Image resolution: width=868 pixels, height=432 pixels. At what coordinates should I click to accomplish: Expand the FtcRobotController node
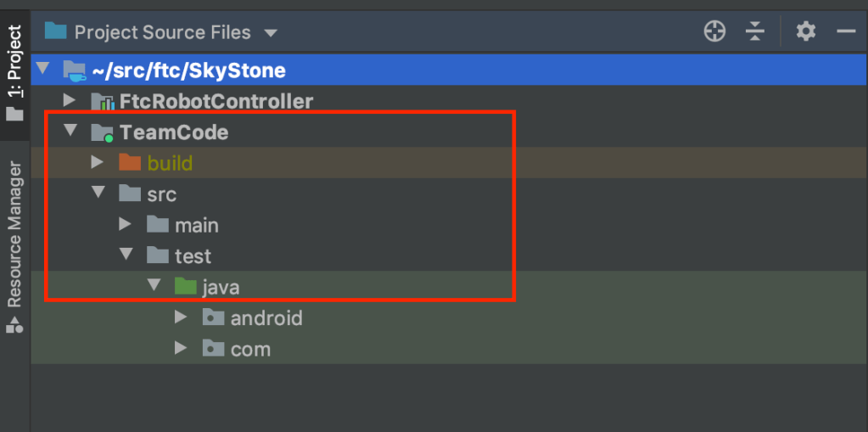click(70, 101)
